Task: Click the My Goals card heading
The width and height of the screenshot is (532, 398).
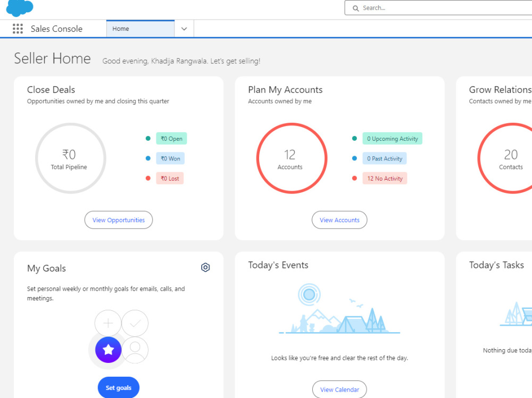Action: pos(46,268)
